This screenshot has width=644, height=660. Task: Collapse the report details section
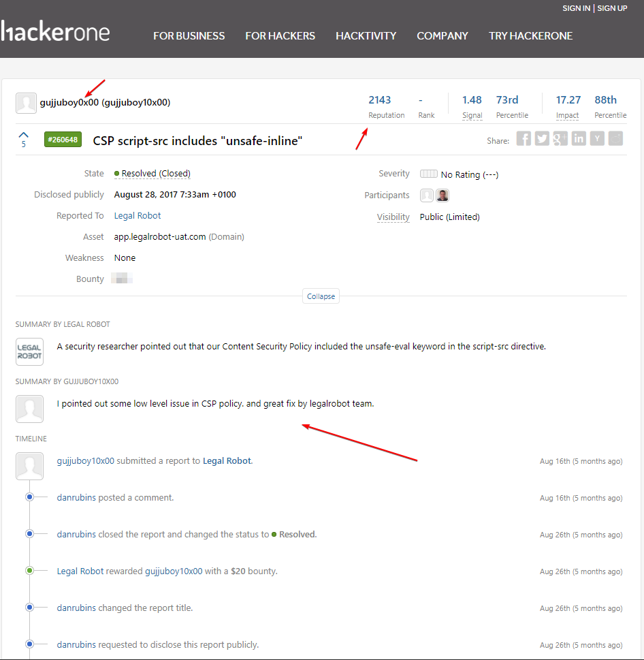[x=321, y=296]
